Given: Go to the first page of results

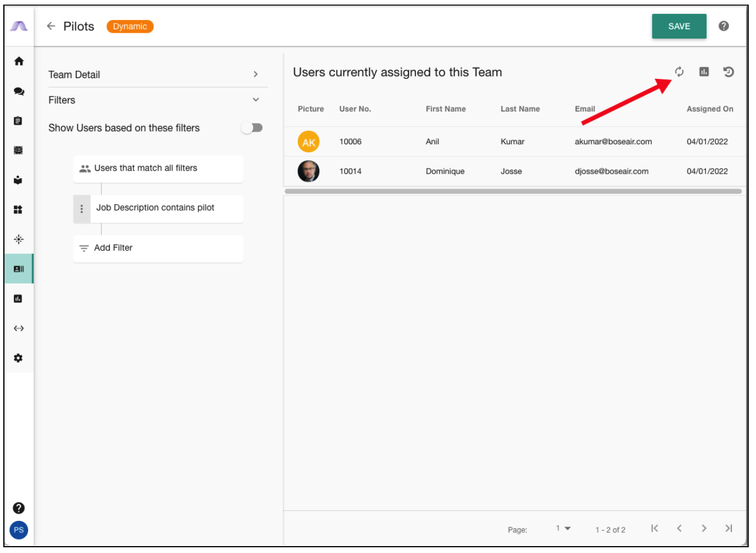Looking at the screenshot, I should (654, 528).
